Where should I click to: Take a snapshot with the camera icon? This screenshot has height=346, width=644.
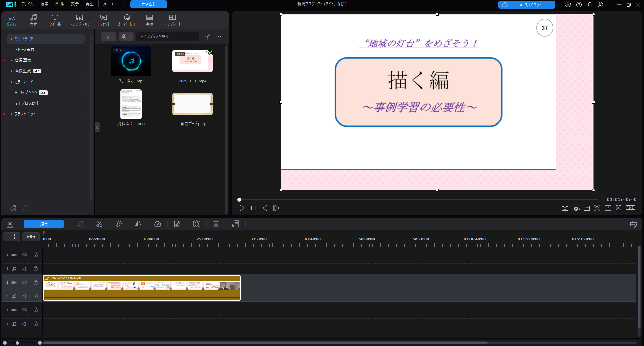[565, 208]
